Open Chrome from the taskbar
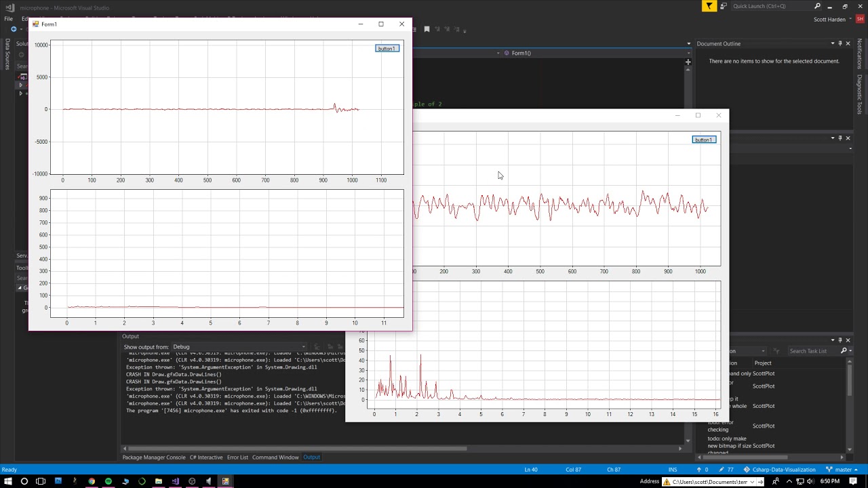The height and width of the screenshot is (488, 868). (x=92, y=481)
